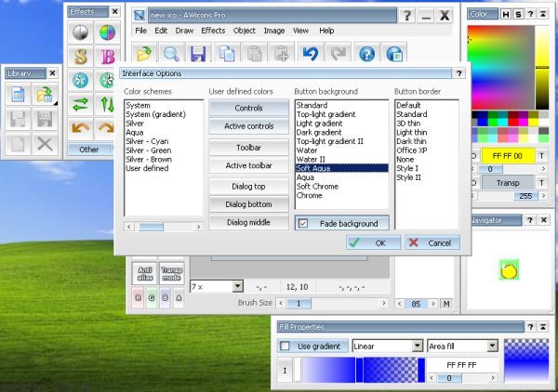558x392 pixels.
Task: Click the golden S effect icon
Action: tap(80, 57)
